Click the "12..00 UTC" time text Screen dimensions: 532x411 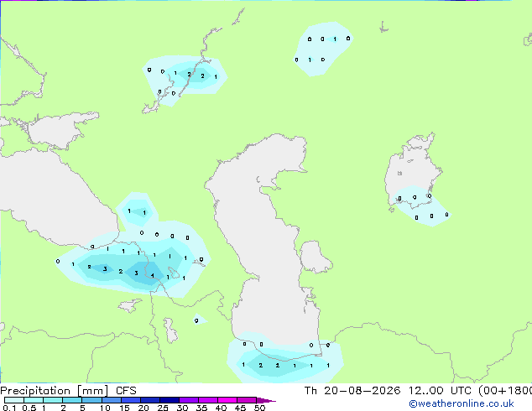coord(440,391)
